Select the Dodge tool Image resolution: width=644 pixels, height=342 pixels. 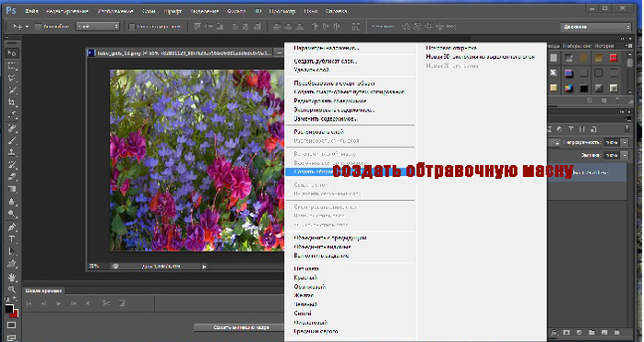pos(11,214)
